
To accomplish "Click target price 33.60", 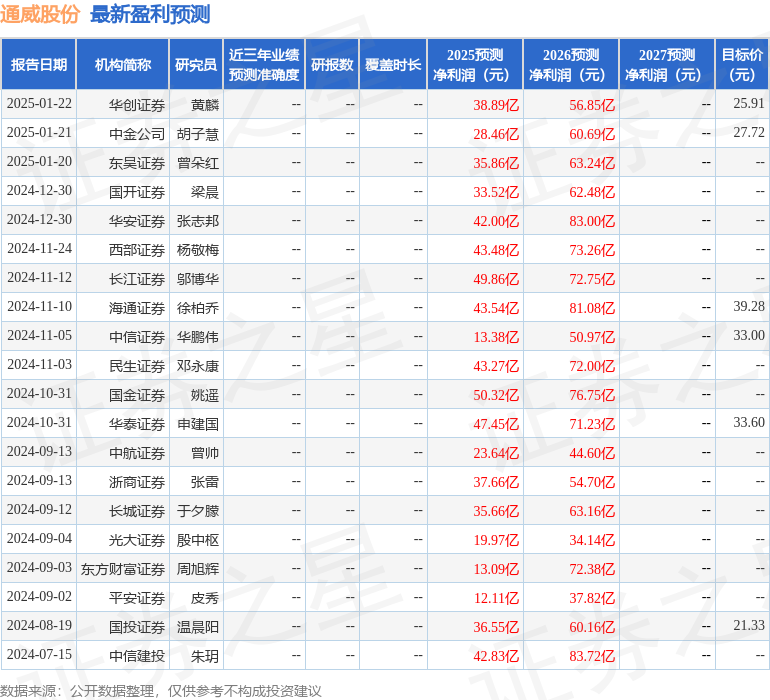I will point(749,422).
